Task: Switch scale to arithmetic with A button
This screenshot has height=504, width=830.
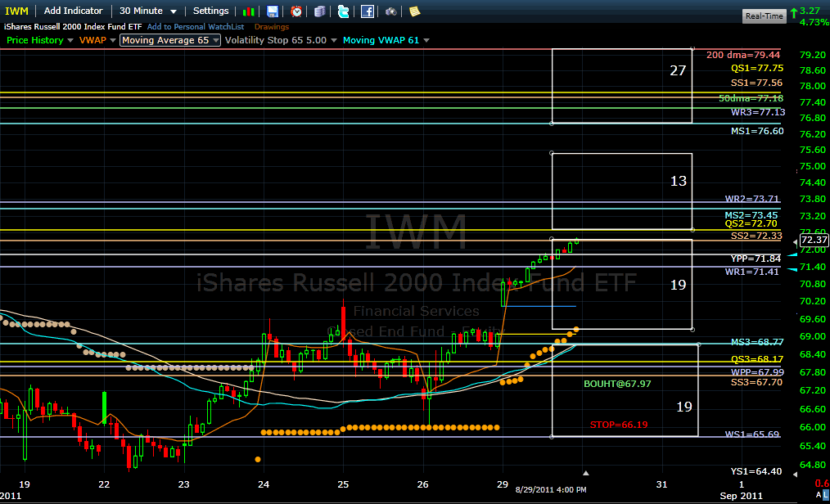Action: pos(819,494)
